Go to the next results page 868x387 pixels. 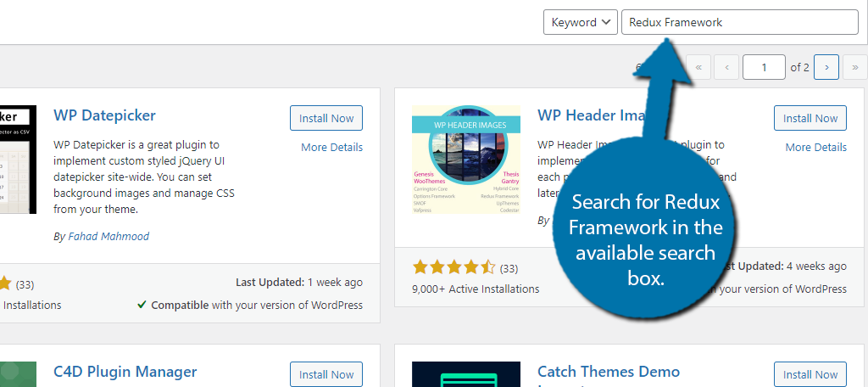(x=826, y=67)
